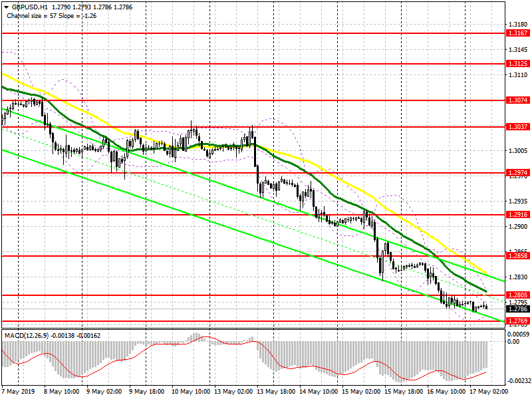
Task: Select the 10 May 10:00 time axis label
Action: (x=191, y=391)
